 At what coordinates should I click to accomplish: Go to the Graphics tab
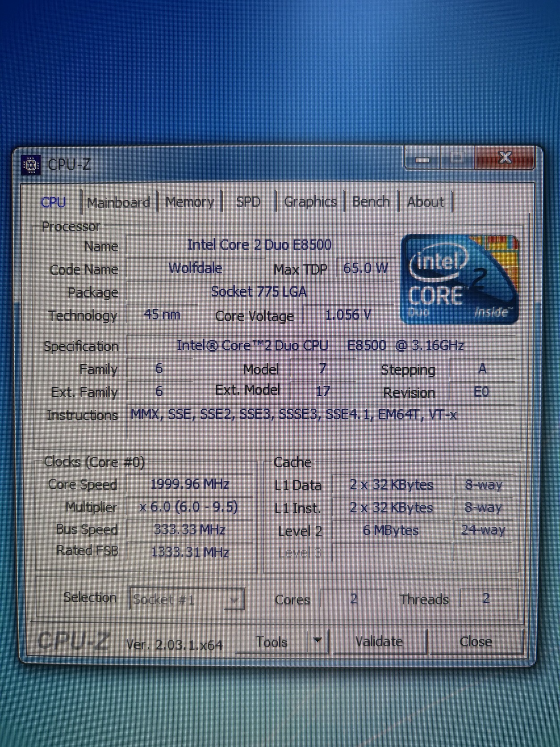click(310, 201)
